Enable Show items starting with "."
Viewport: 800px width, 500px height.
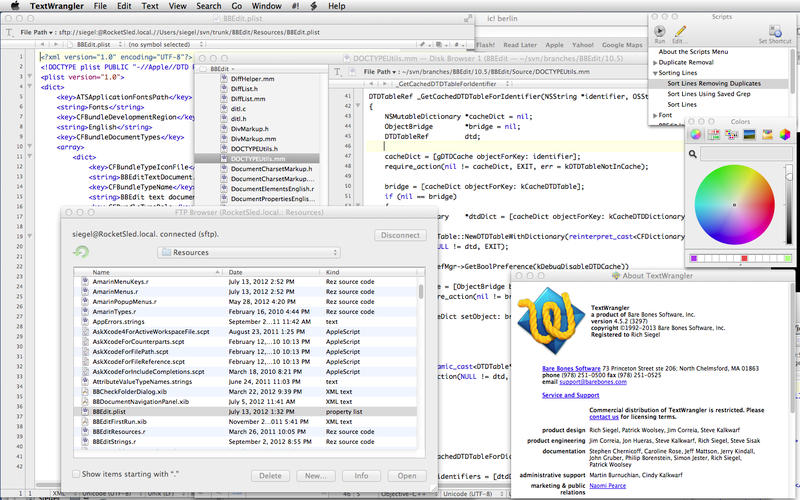(x=76, y=473)
